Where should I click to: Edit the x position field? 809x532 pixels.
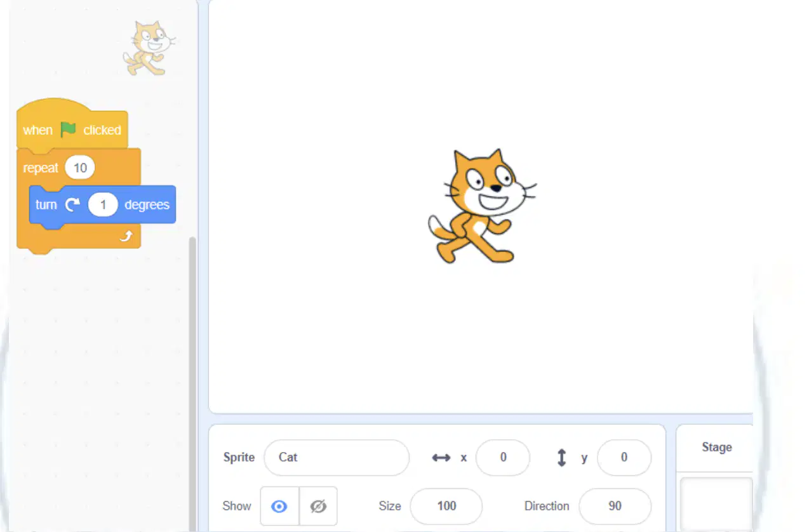click(x=503, y=457)
